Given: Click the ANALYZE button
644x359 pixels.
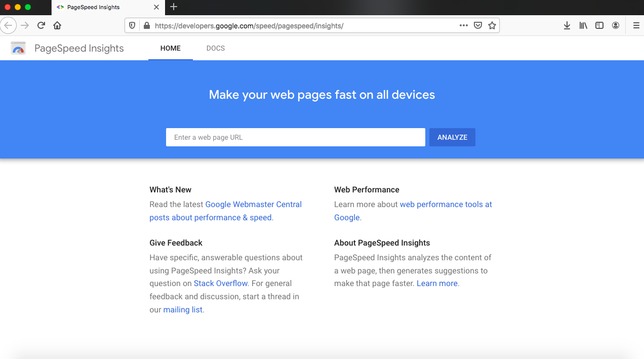Looking at the screenshot, I should 452,137.
